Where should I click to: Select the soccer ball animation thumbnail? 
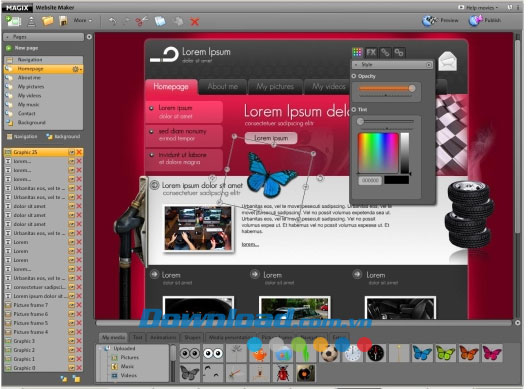click(329, 354)
